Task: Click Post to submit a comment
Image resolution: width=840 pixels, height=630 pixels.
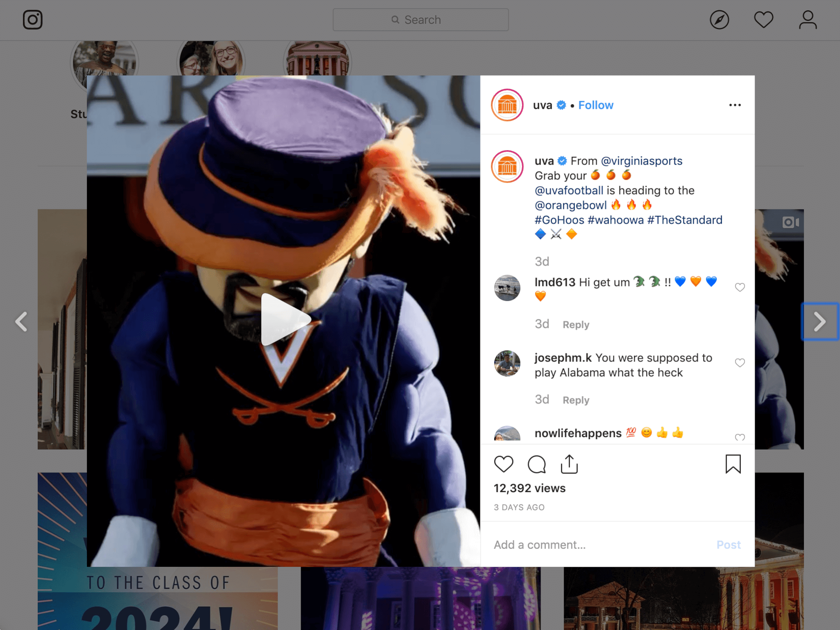Action: (x=728, y=545)
